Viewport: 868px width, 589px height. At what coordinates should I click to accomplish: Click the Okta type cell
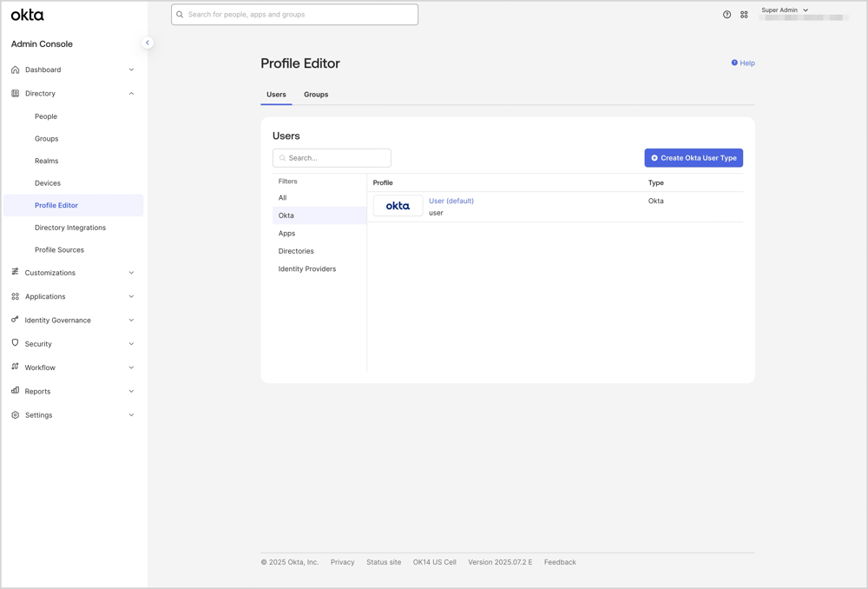pos(656,201)
